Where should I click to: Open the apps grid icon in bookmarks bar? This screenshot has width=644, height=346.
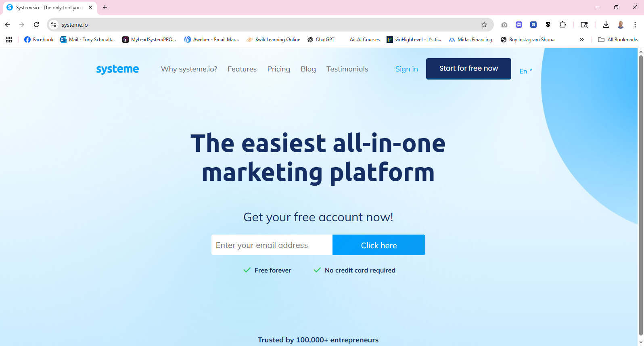coord(9,40)
